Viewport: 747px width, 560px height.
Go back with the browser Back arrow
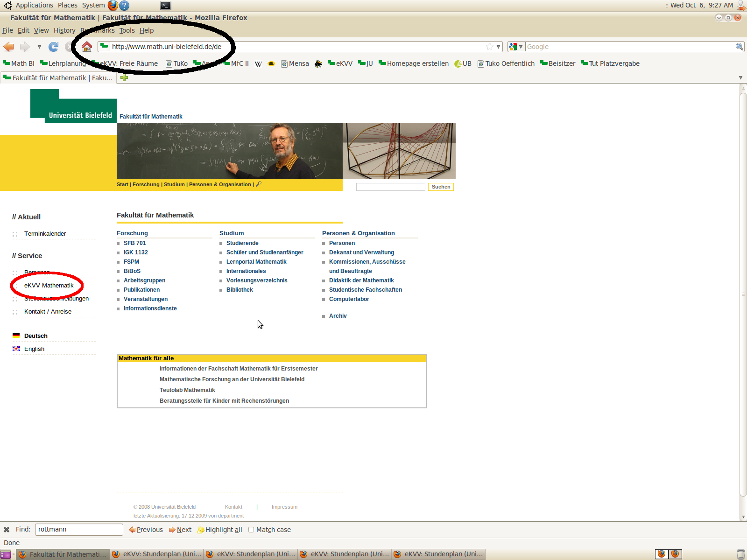pyautogui.click(x=8, y=47)
